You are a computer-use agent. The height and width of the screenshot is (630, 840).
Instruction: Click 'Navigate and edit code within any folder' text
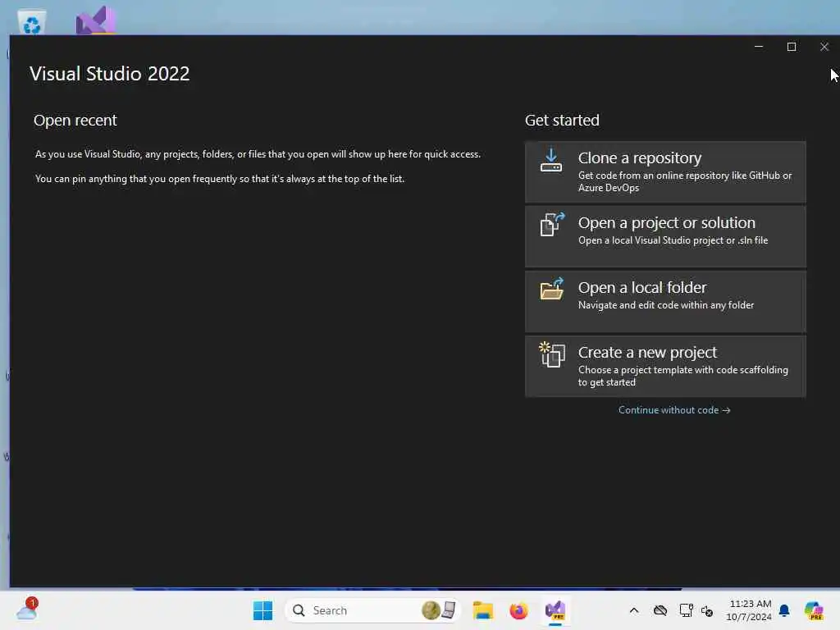pyautogui.click(x=666, y=305)
